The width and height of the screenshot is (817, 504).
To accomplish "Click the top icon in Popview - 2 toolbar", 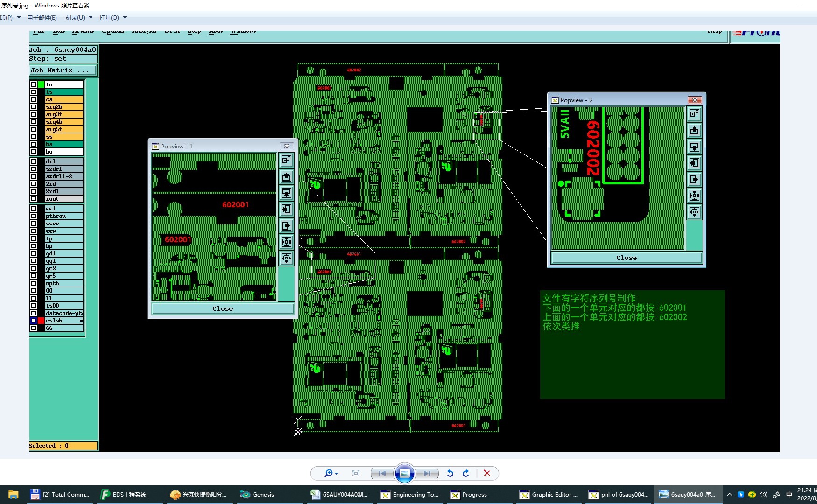I will 694,114.
